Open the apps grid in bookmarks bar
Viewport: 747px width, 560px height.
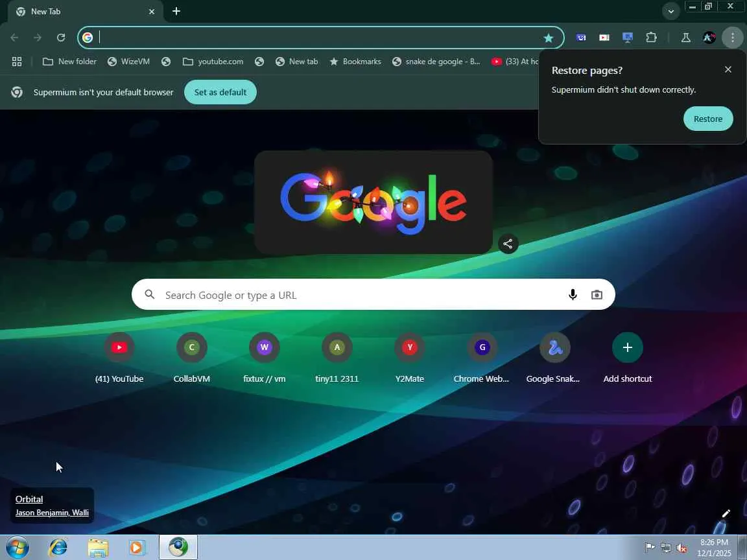pos(17,62)
